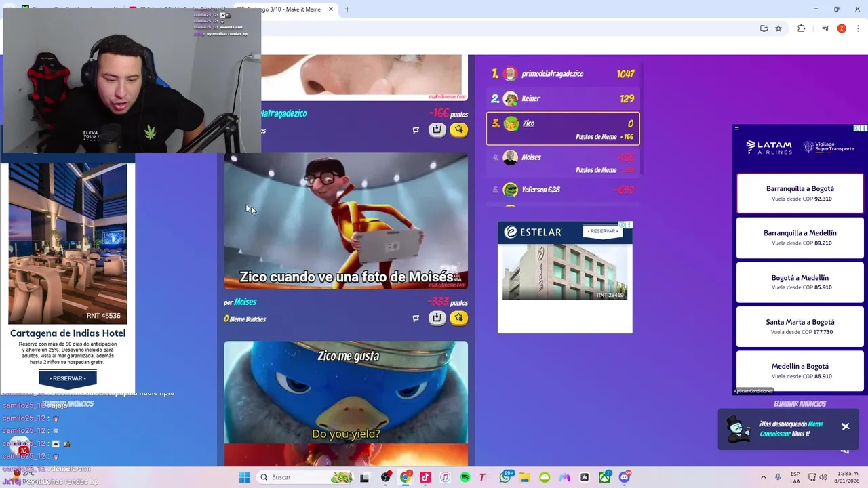Open the Chrome profile avatar Z
868x488 pixels.
pos(842,28)
